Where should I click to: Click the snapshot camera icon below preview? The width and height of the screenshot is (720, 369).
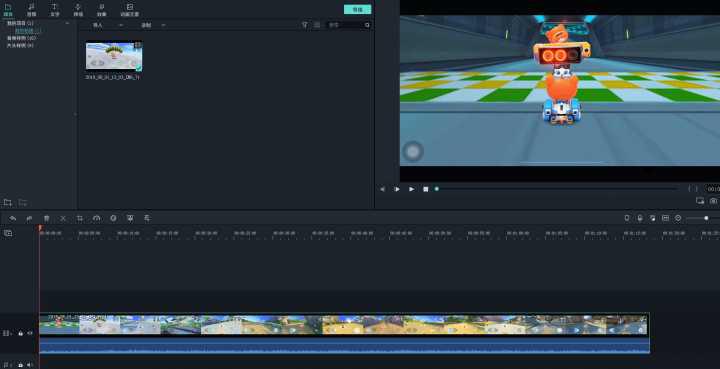coord(714,201)
